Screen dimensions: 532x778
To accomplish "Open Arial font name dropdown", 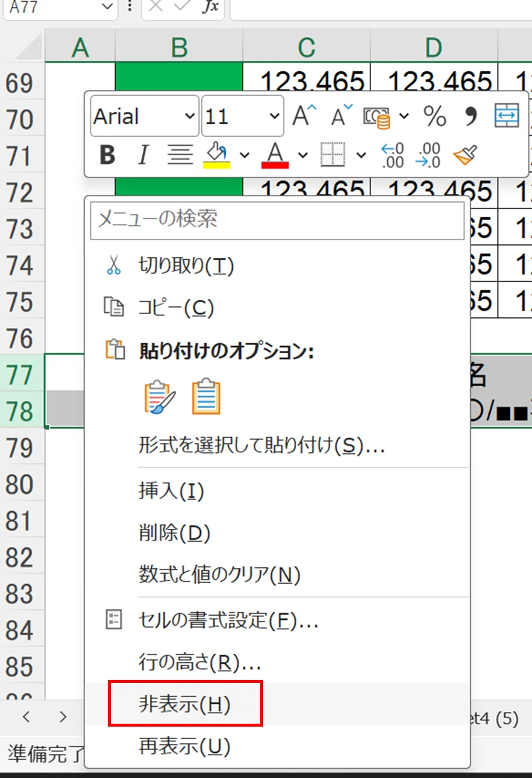I will [190, 116].
